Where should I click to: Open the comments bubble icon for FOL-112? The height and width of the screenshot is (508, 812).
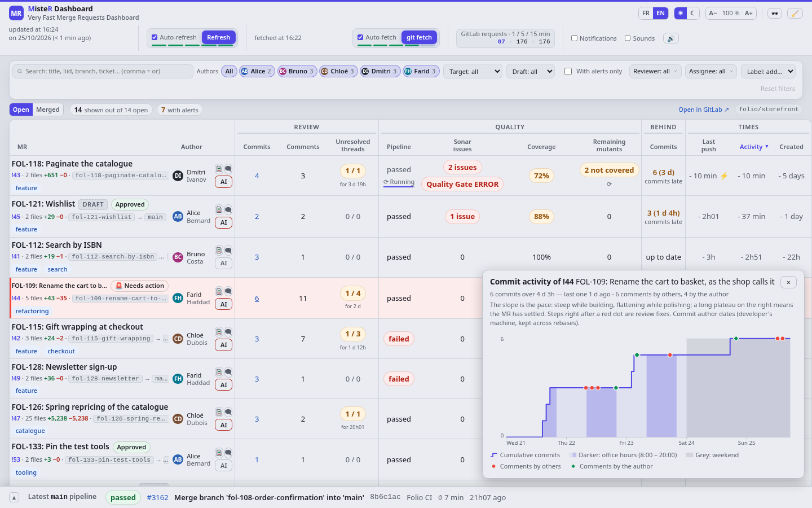tap(228, 250)
